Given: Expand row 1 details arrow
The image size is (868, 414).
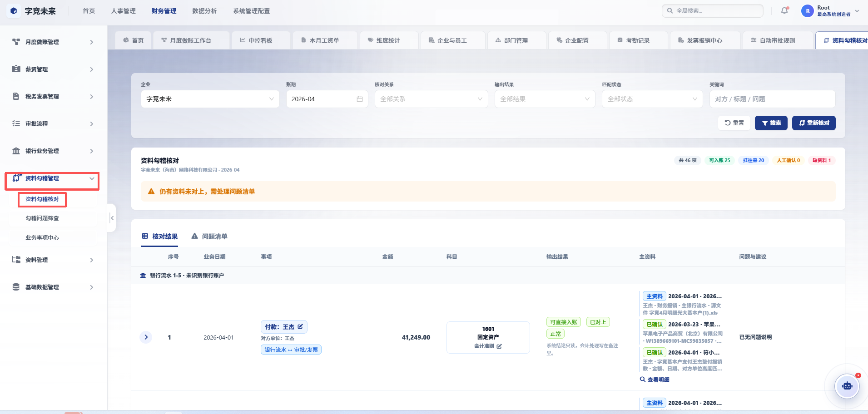Looking at the screenshot, I should click(146, 337).
